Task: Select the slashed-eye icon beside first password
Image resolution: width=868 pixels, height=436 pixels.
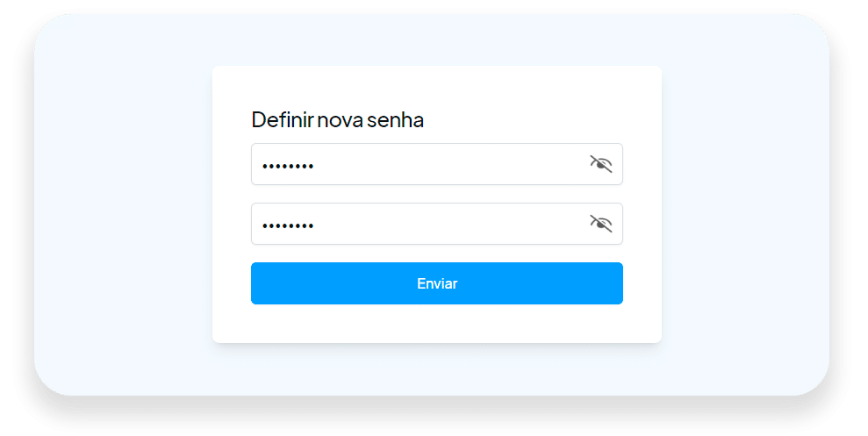Action: [x=600, y=164]
